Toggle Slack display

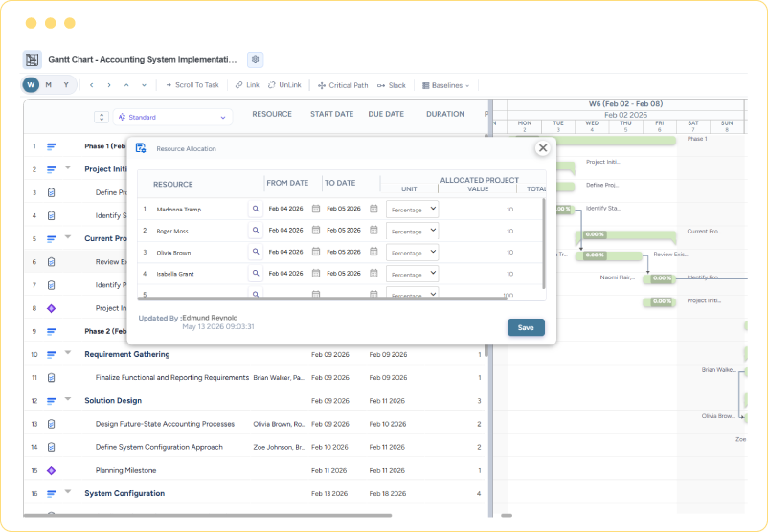[392, 85]
